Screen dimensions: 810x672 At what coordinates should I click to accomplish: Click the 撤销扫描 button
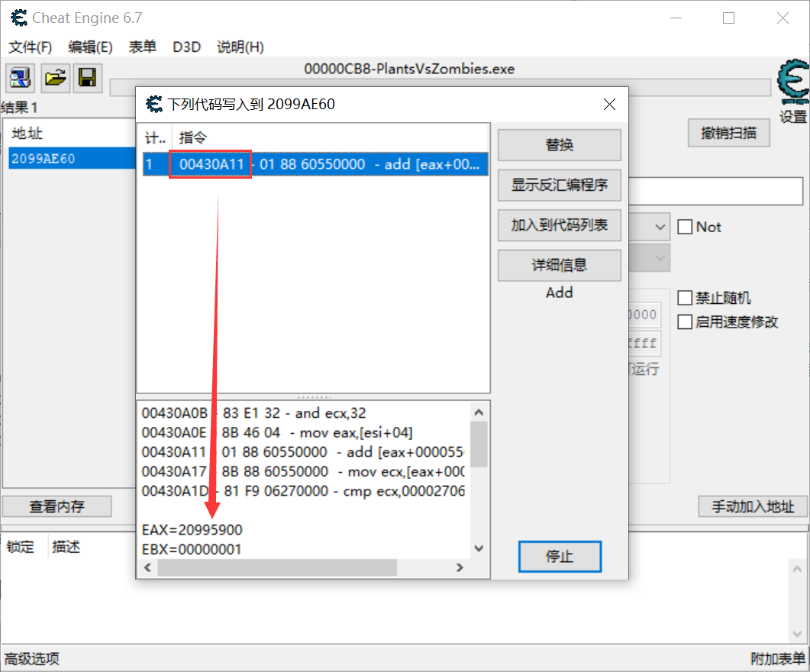tap(729, 133)
